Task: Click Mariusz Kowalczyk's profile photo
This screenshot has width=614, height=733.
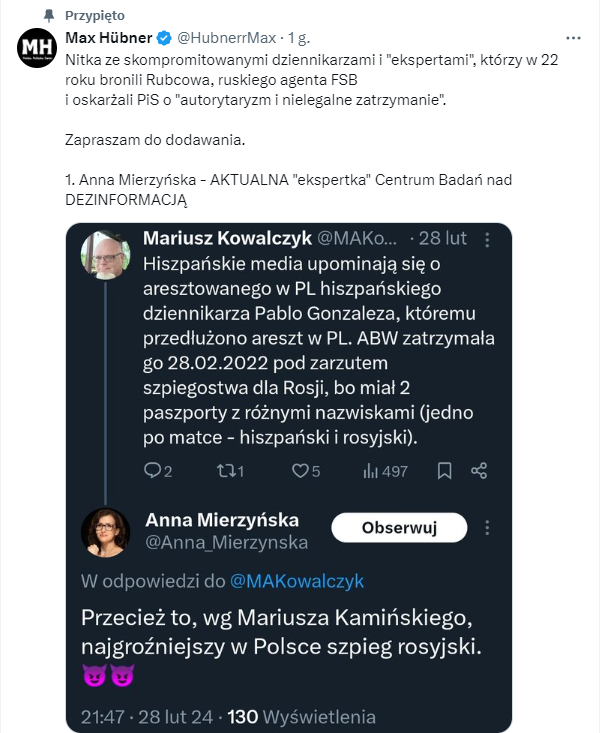Action: point(105,256)
